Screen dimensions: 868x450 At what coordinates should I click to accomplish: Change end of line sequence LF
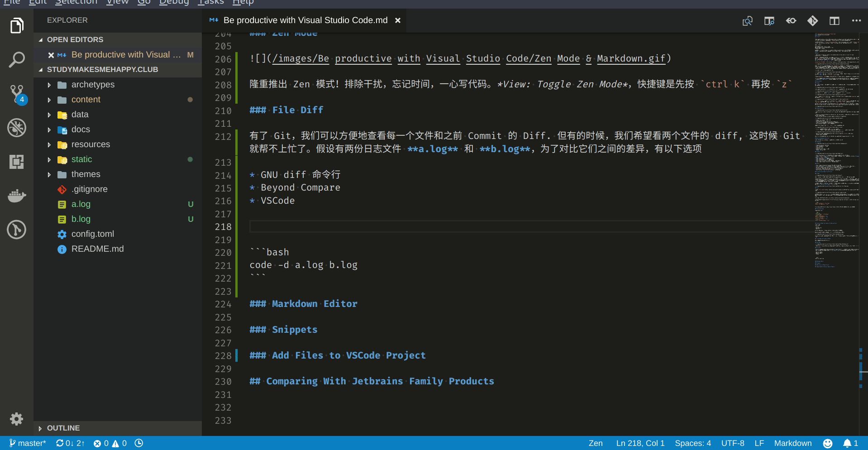759,443
